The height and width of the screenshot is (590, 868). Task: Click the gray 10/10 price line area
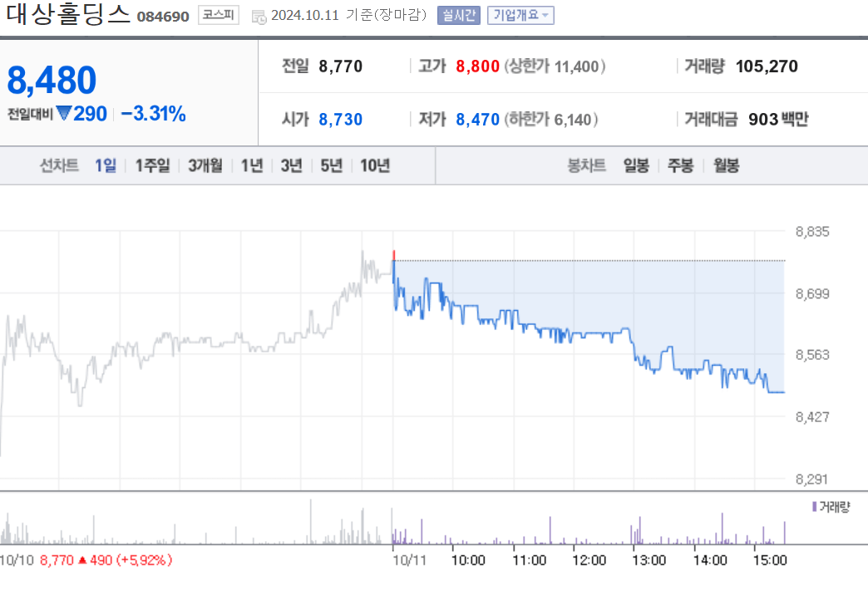(x=196, y=354)
